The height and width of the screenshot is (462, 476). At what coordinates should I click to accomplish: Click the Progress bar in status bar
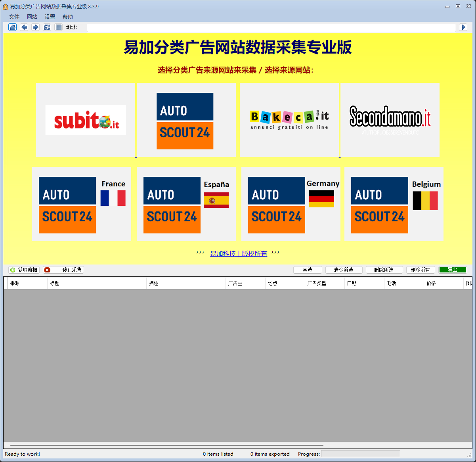(361, 454)
